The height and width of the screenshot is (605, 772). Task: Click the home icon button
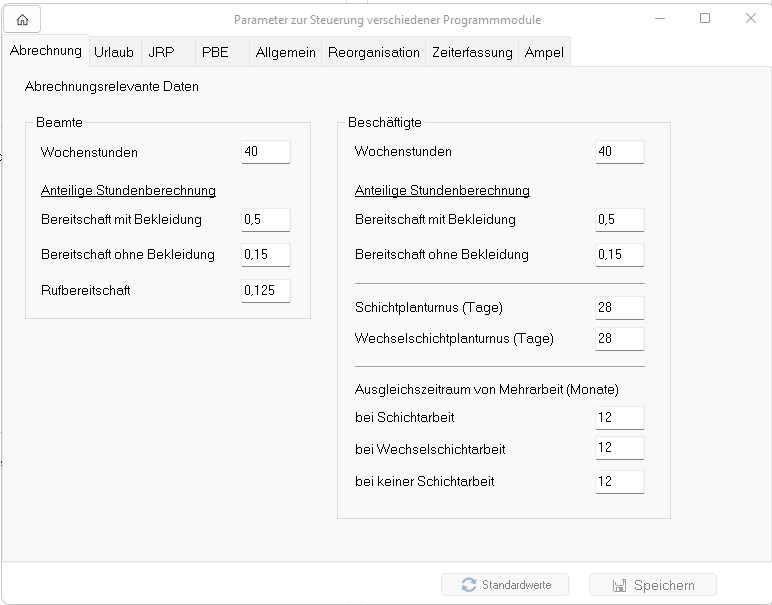(22, 20)
